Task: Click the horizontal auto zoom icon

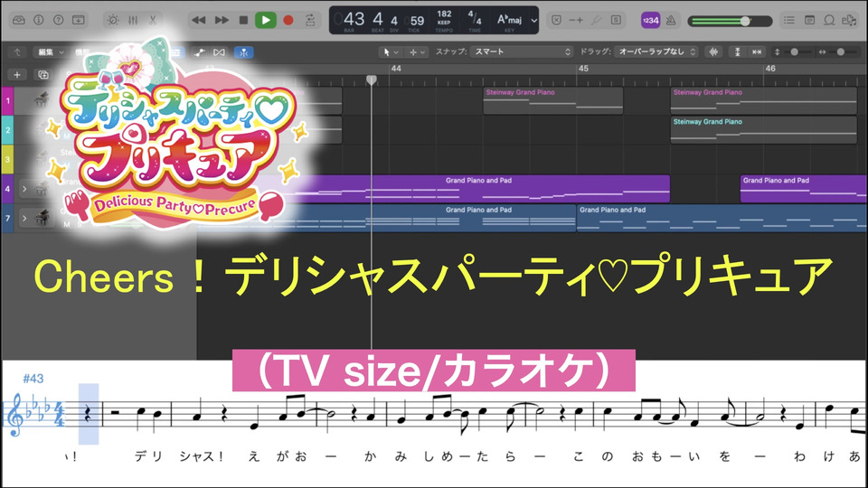Action: 757,52
